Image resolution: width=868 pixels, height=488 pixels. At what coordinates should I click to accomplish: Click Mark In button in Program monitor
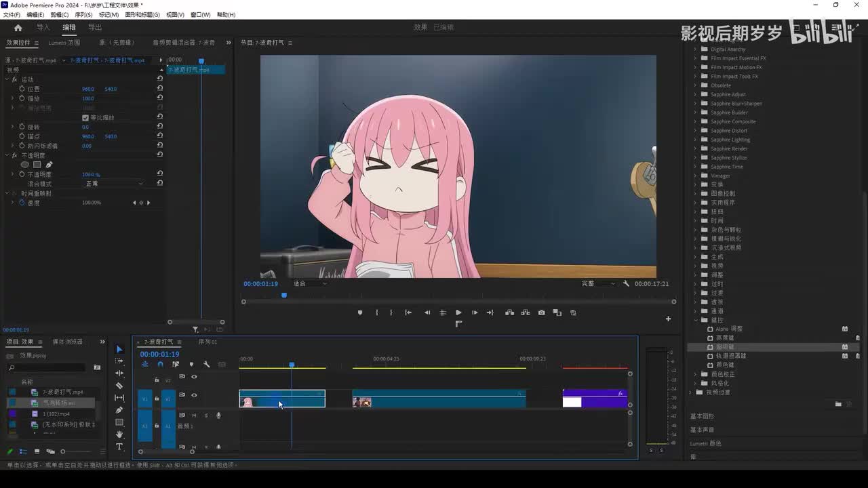(376, 312)
